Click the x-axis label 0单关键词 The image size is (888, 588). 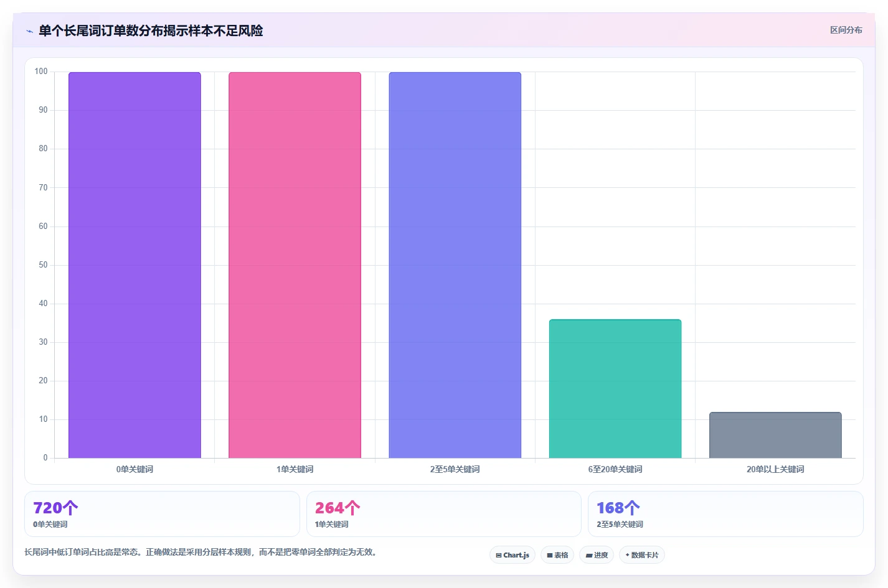[135, 469]
